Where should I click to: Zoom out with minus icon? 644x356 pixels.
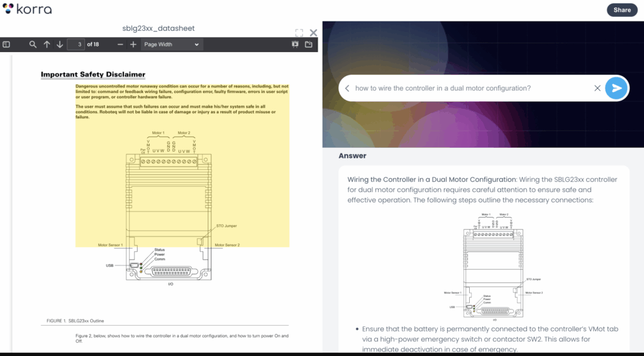tap(120, 45)
